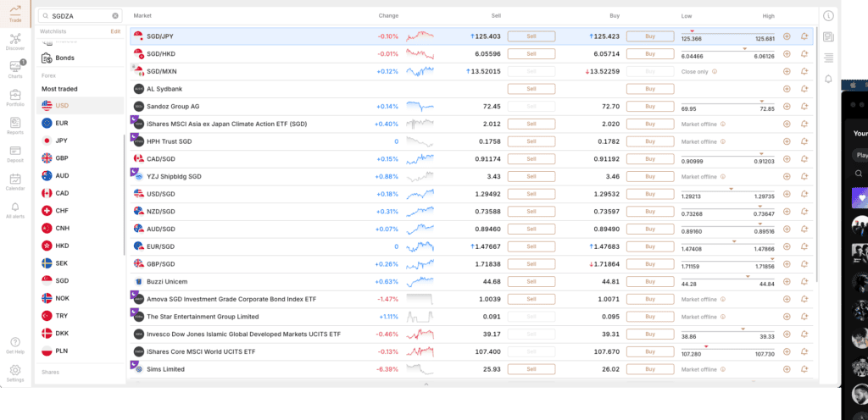Open the Charts icon in the left sidebar
Viewport: 868px width, 420px height.
tap(15, 69)
